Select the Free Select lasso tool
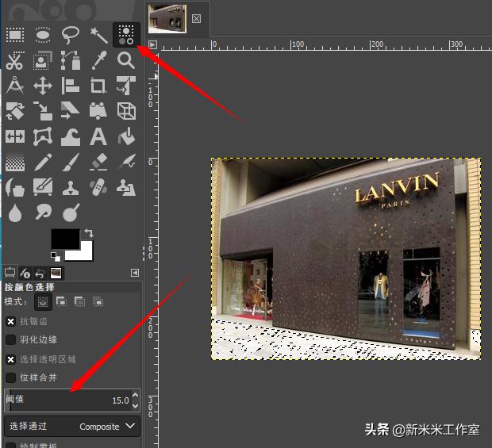 71,34
